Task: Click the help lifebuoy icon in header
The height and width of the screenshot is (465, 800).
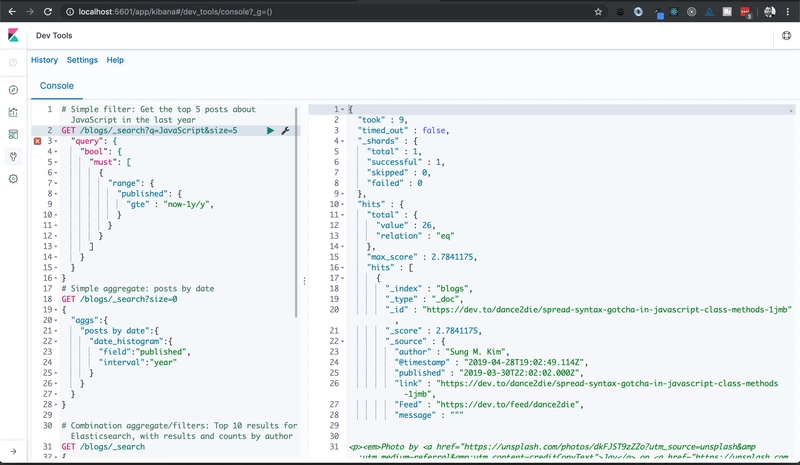Action: 786,35
